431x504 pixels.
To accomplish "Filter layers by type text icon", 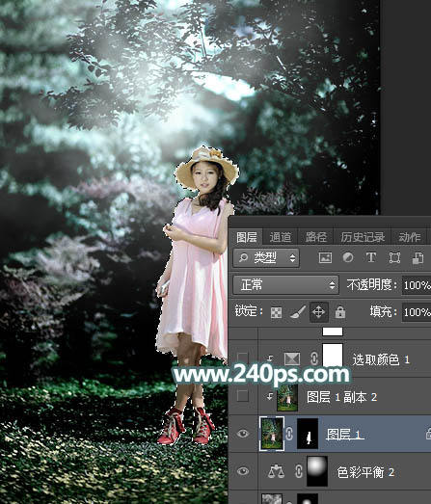I will pos(371,257).
